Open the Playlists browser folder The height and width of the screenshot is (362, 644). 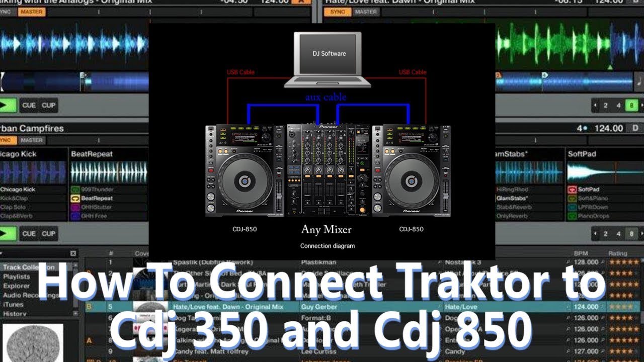pos(17,277)
